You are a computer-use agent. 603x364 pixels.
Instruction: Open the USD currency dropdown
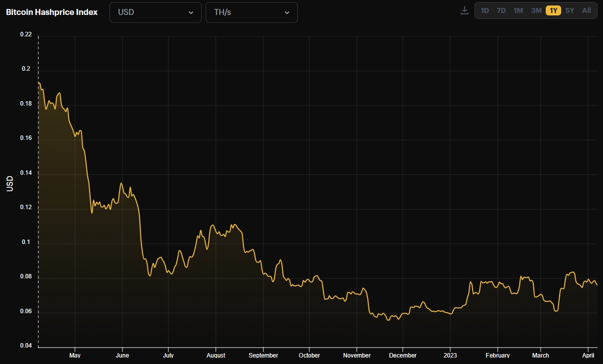pyautogui.click(x=155, y=12)
